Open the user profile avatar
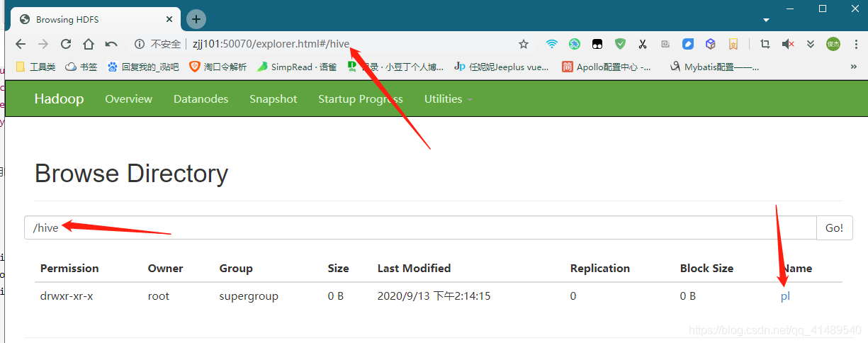The image size is (868, 343). (833, 44)
